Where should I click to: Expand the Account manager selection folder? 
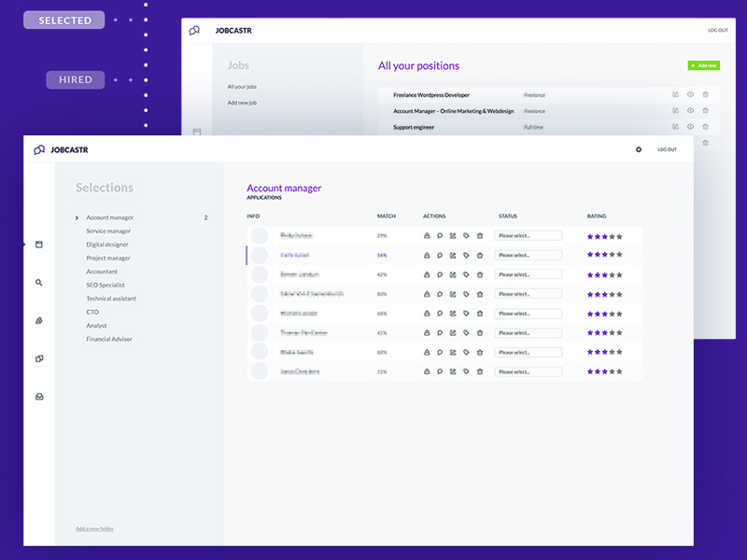(x=78, y=217)
